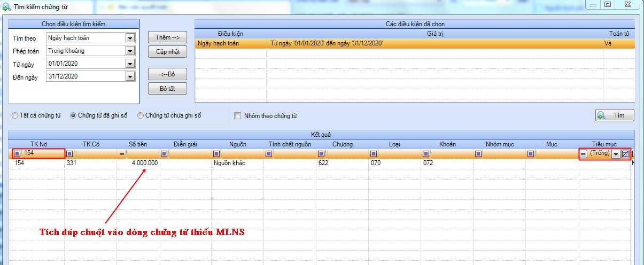Click filter operator icon in TK Có column
Image resolution: width=644 pixels, height=265 pixels.
[x=69, y=154]
